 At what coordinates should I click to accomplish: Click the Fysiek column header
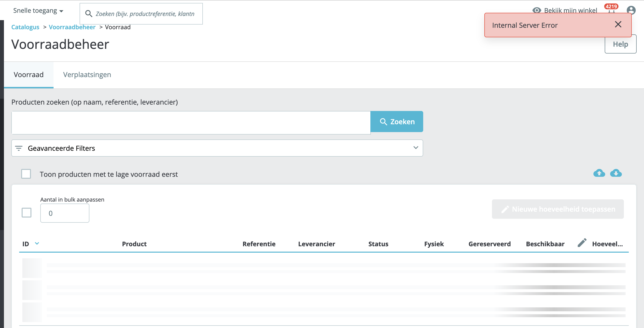434,244
